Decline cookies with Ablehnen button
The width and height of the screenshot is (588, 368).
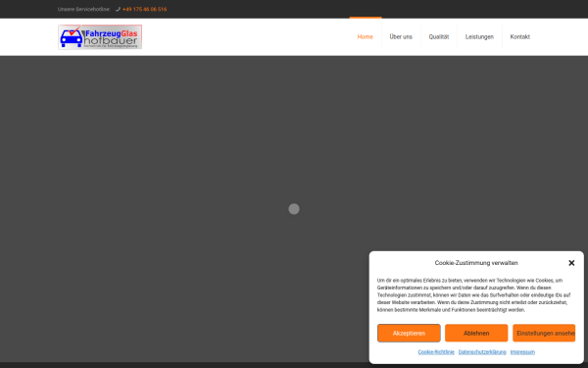click(x=476, y=333)
